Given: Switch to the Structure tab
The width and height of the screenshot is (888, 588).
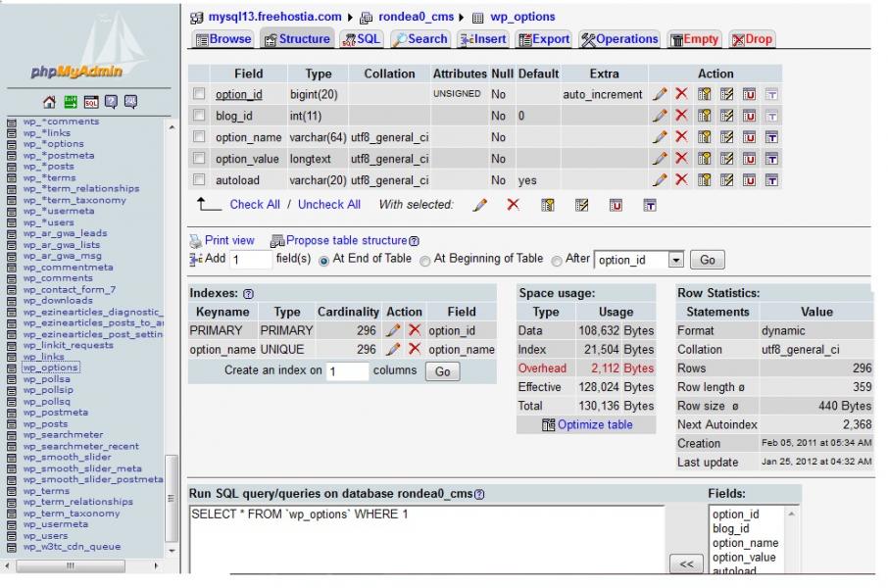Looking at the screenshot, I should [x=297, y=39].
